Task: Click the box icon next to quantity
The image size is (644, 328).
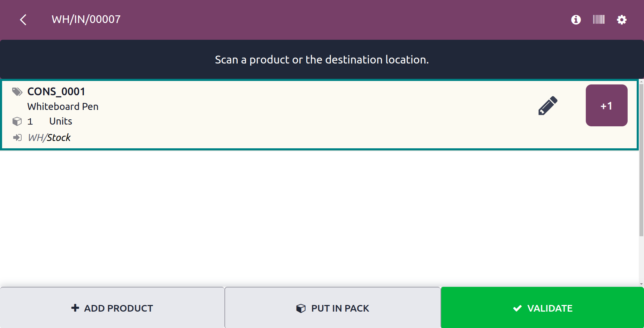Action: 17,121
